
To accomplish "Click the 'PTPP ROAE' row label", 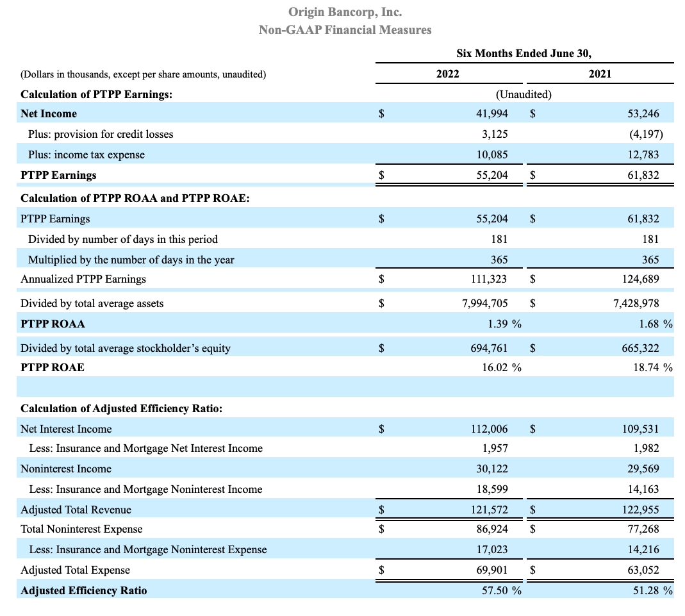I will point(53,367).
